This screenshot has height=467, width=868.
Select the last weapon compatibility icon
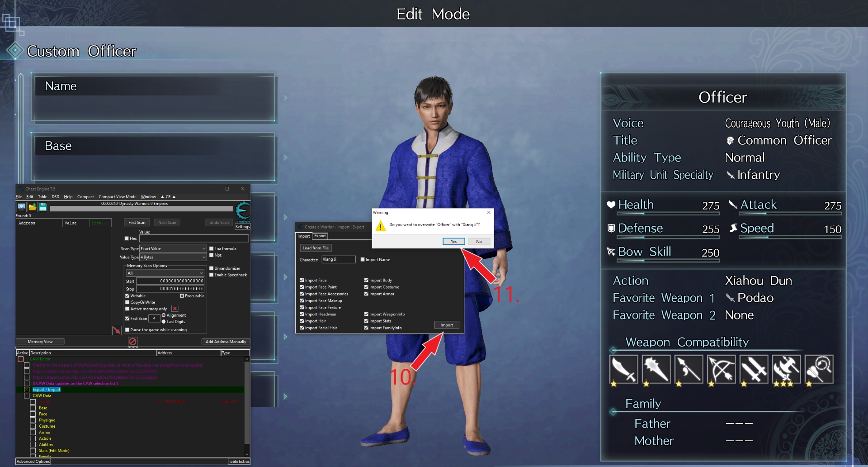pyautogui.click(x=819, y=370)
